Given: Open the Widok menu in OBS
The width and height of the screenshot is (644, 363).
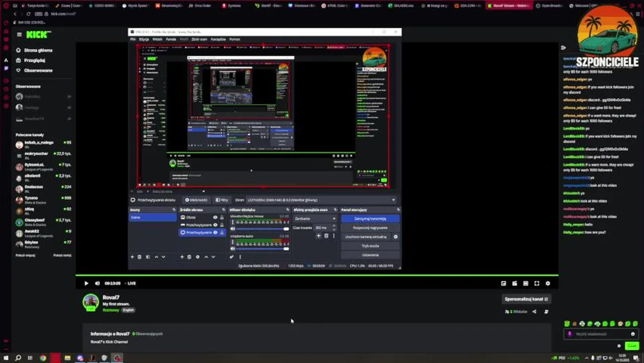Looking at the screenshot, I should click(157, 39).
